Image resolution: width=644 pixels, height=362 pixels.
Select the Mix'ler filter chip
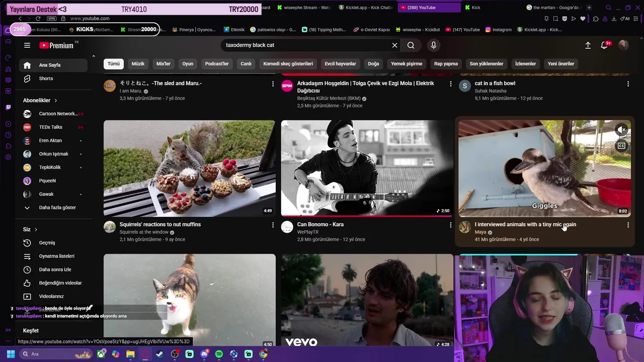coord(164,64)
